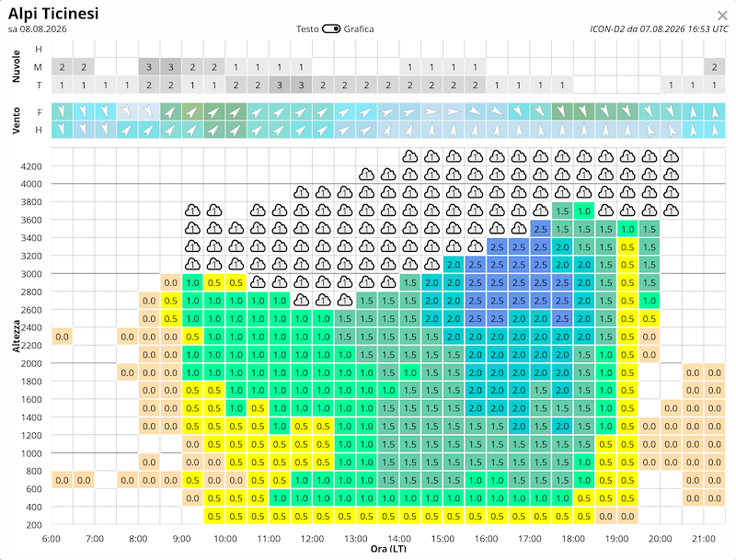Image resolution: width=736 pixels, height=560 pixels.
Task: Click cloud icon at 10:00 between 3400 and 3600
Action: [x=236, y=228]
